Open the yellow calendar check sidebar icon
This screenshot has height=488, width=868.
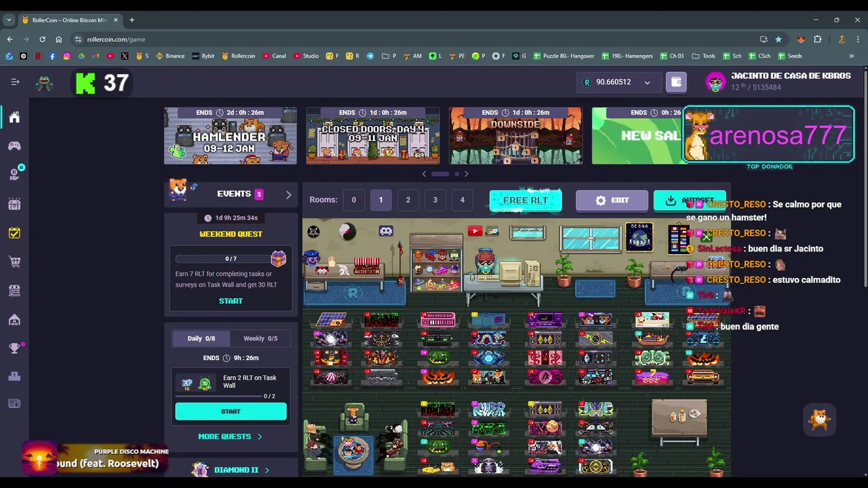(14, 232)
